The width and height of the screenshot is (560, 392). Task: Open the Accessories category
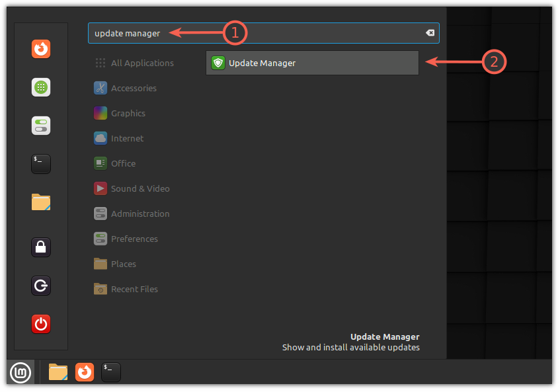(126, 88)
